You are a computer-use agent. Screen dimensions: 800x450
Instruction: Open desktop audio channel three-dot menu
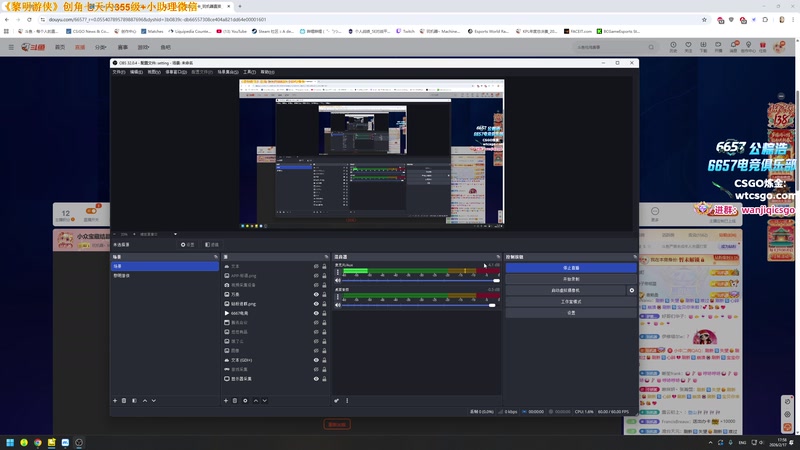337,297
